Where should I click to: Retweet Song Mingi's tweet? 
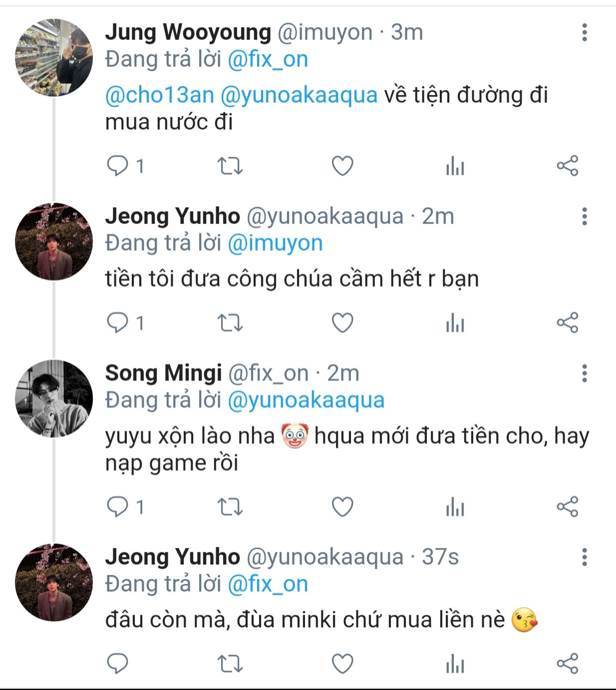[x=230, y=507]
